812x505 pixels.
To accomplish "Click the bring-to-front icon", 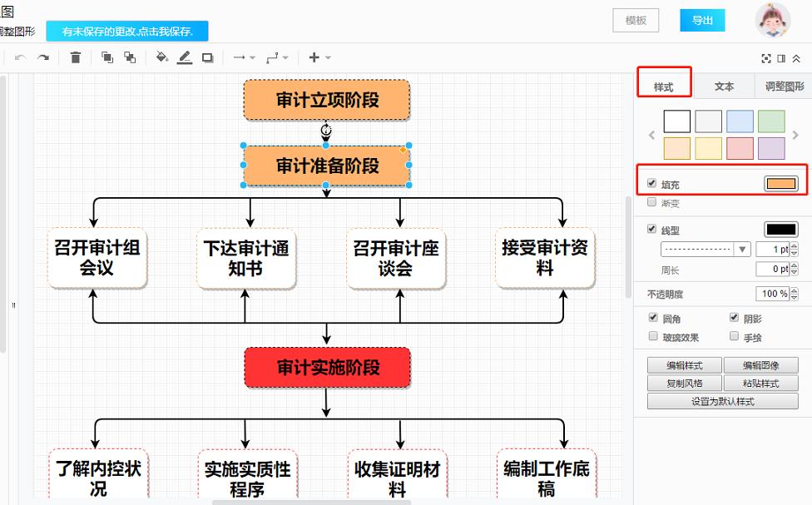I will 106,57.
